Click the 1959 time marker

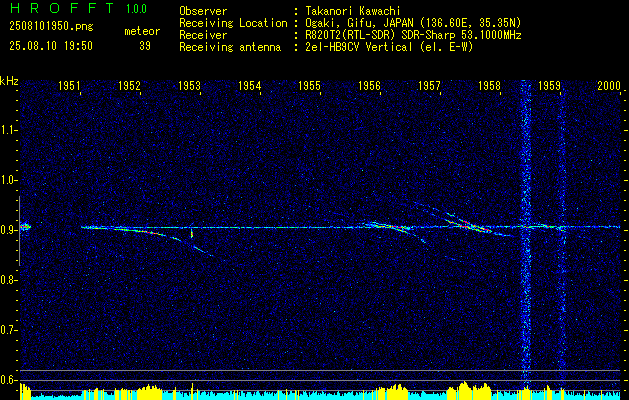[549, 85]
